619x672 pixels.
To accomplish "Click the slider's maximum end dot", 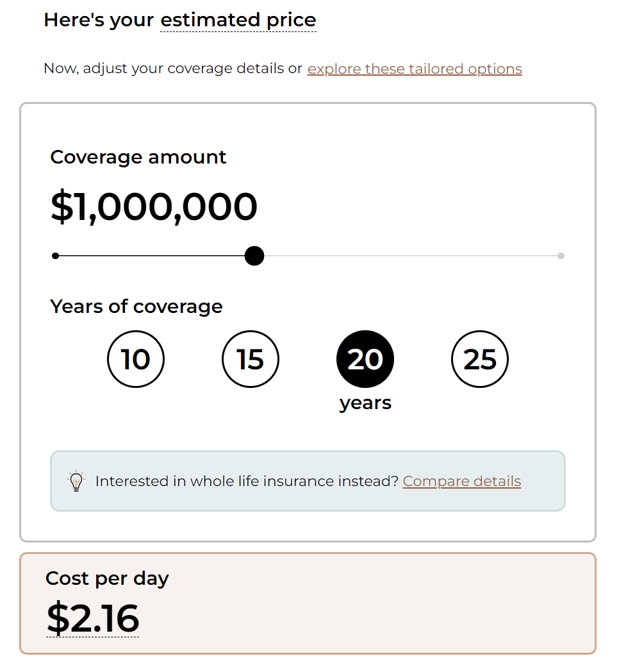I will pos(561,256).
